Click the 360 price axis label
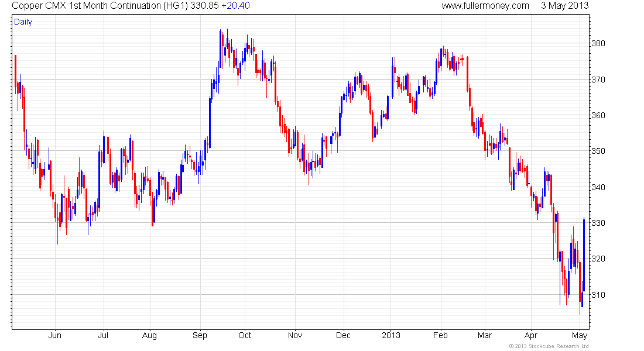The height and width of the screenshot is (351, 644). tap(598, 115)
